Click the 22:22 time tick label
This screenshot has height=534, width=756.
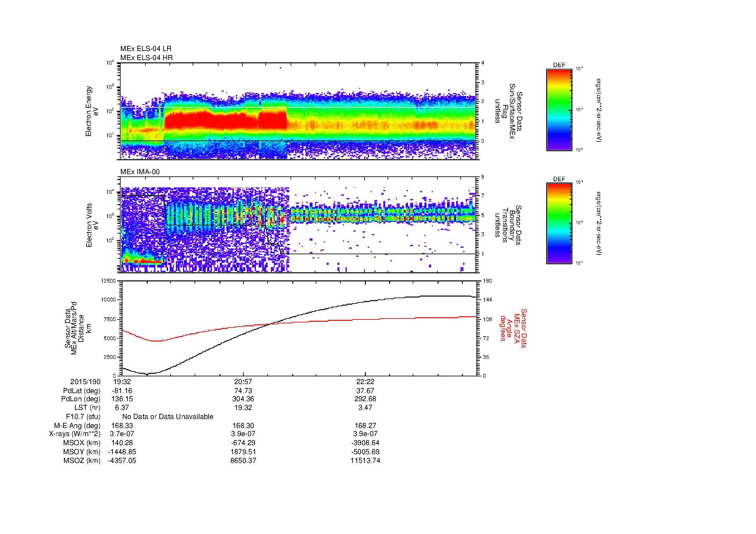coord(365,382)
